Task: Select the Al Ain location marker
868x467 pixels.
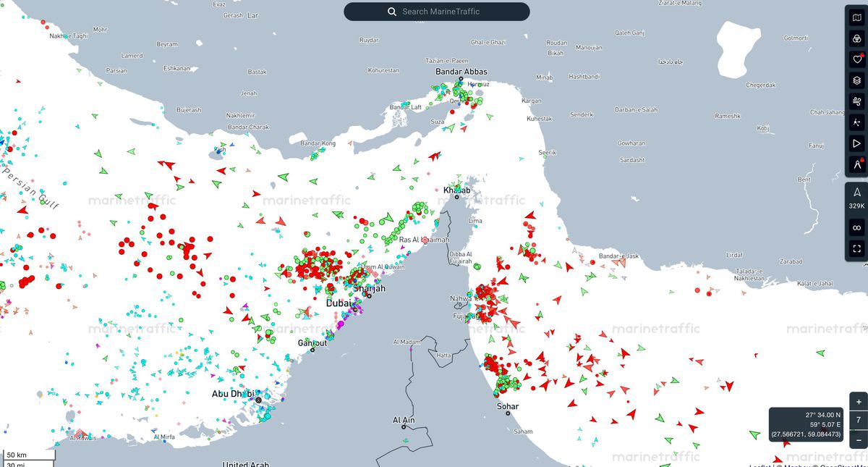Action: click(404, 427)
